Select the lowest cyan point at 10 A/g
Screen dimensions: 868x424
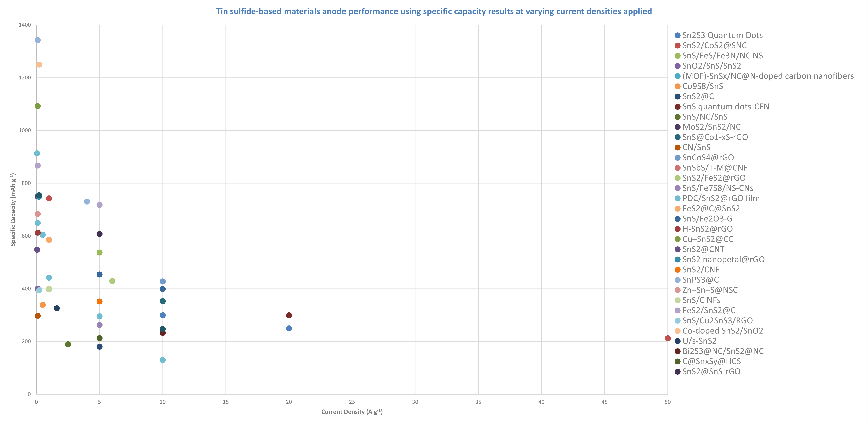coord(162,360)
